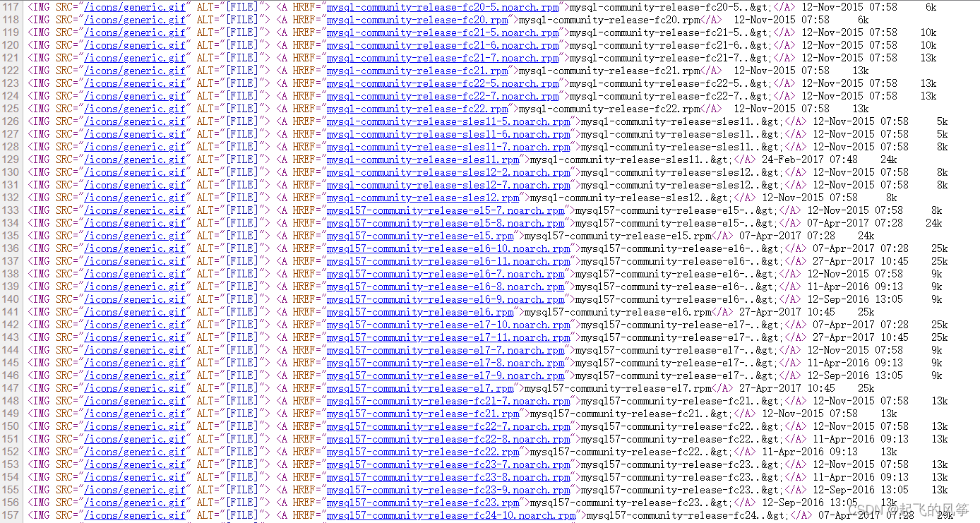Follow href mysql57-community-release-el6-8.noarch.rpm
This screenshot has height=523, width=980.
(x=446, y=287)
